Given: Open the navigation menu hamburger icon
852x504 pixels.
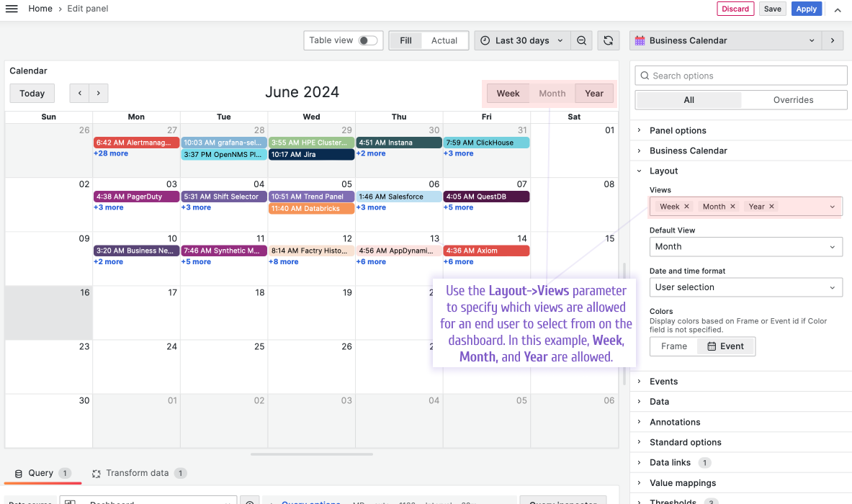Looking at the screenshot, I should coord(11,9).
